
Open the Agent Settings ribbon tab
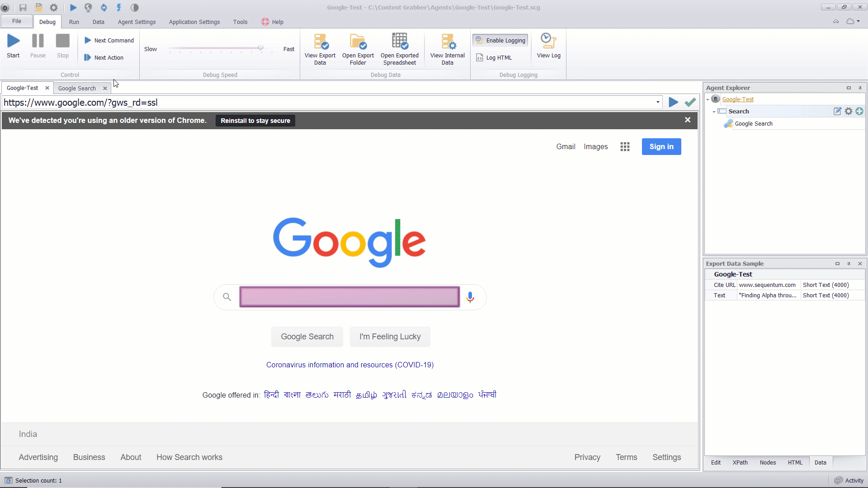click(137, 22)
